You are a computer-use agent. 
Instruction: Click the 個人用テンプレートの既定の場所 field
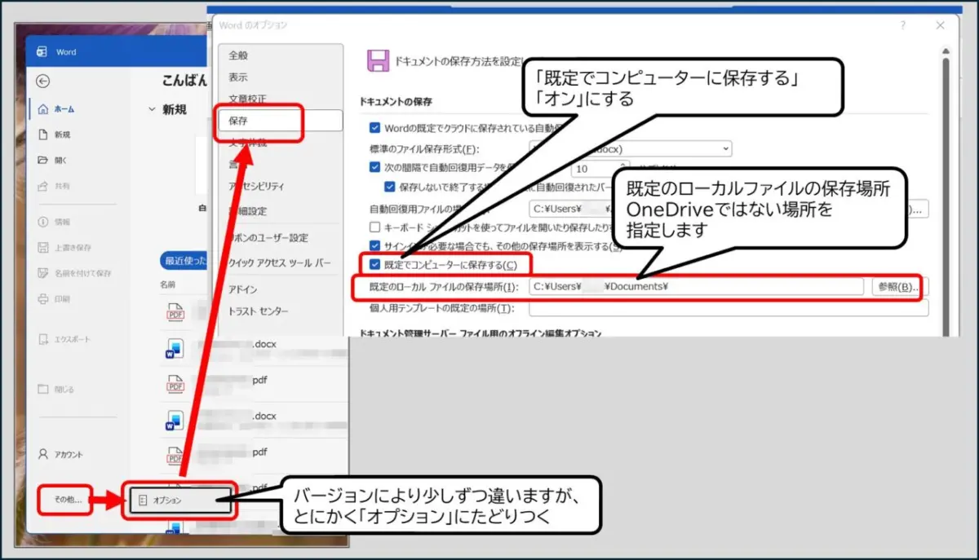click(x=729, y=308)
